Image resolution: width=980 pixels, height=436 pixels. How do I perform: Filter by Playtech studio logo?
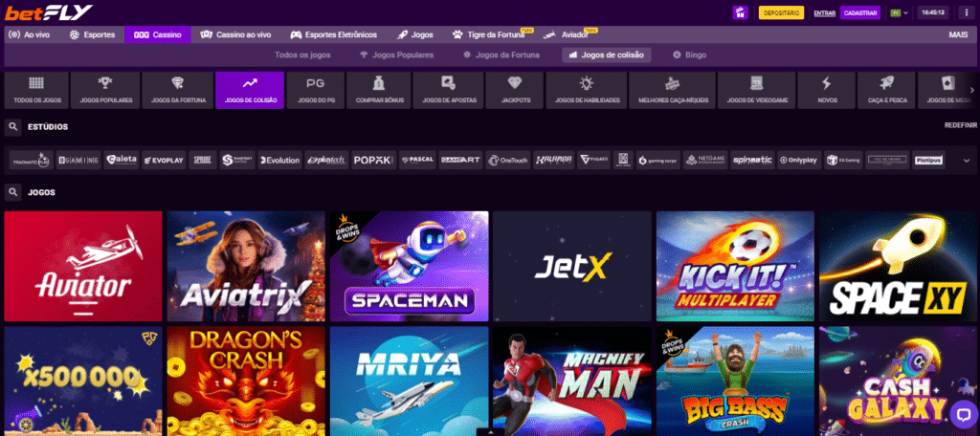point(326,161)
